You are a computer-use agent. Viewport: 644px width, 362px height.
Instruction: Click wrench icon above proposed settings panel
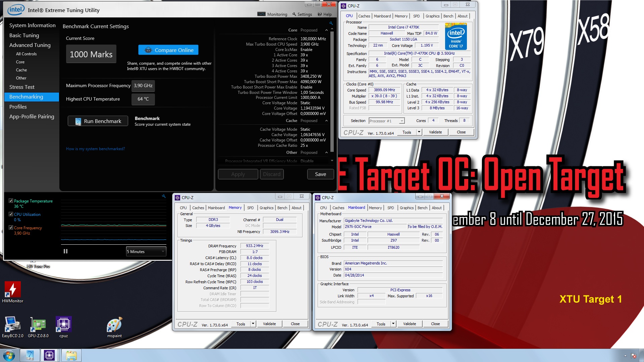(331, 23)
